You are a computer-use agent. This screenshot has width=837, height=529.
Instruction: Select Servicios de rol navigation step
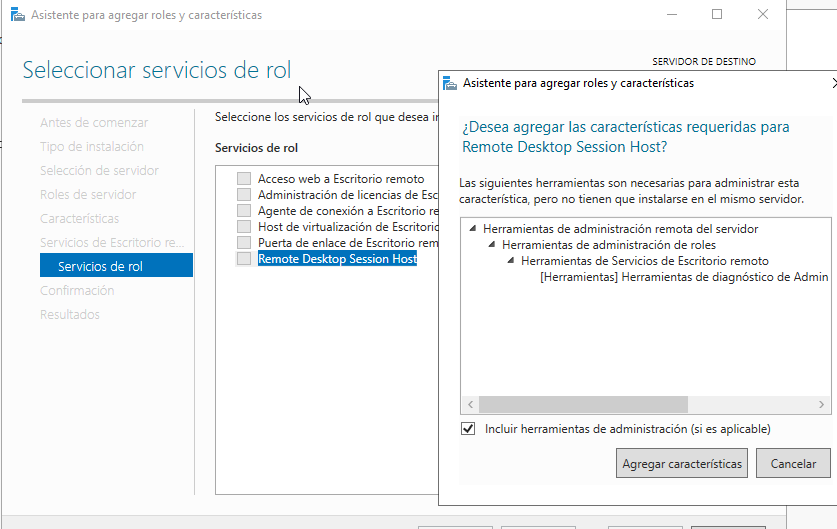click(x=116, y=266)
